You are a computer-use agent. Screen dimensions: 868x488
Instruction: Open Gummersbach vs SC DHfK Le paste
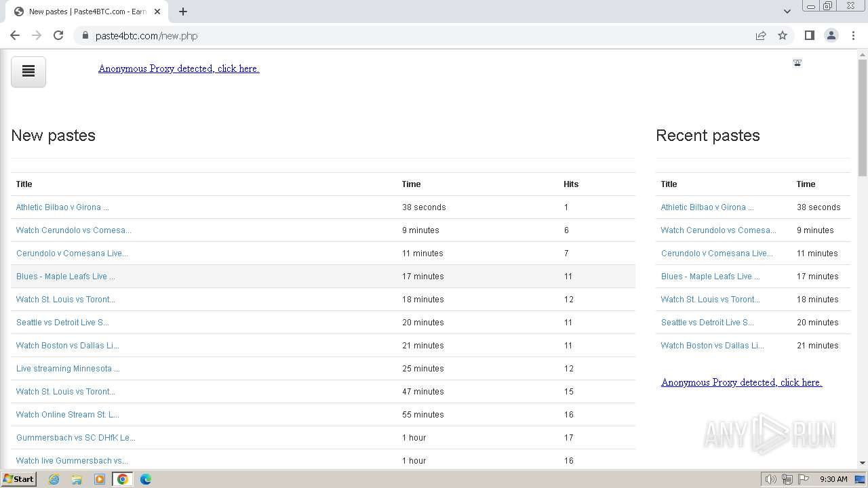[76, 438]
